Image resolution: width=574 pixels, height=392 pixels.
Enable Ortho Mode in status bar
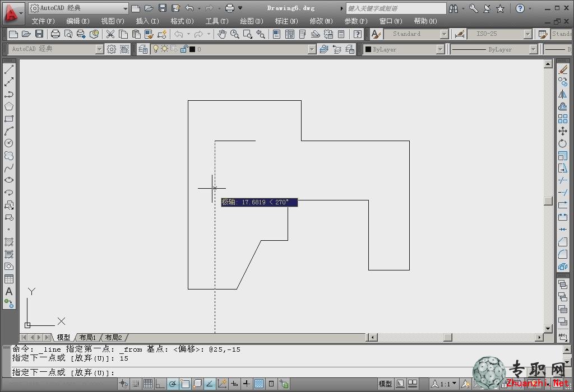[x=160, y=384]
